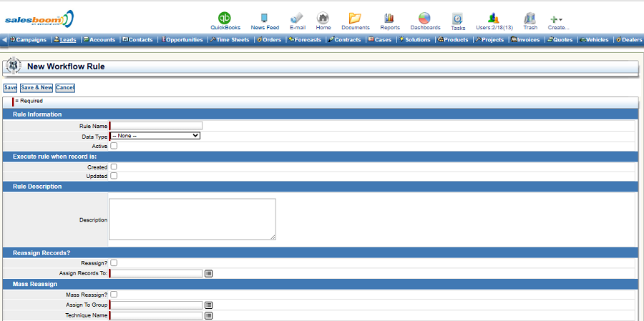Open the Documents folder icon
The width and height of the screenshot is (644, 321).
pyautogui.click(x=355, y=18)
